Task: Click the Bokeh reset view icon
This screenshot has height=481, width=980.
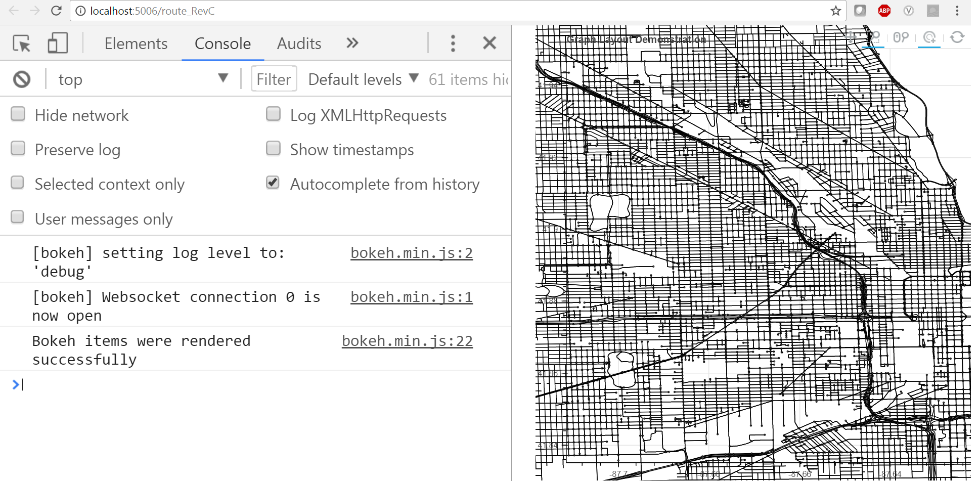Action: click(x=957, y=37)
